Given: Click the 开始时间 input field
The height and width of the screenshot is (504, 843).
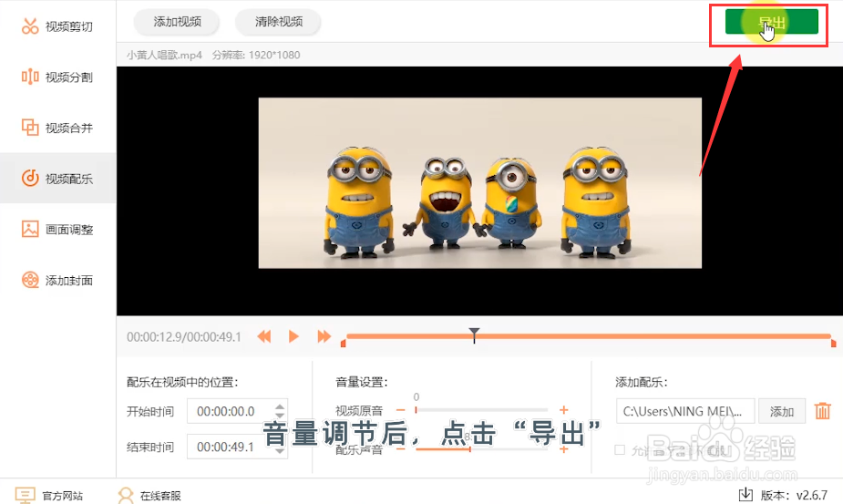Looking at the screenshot, I should click(237, 411).
